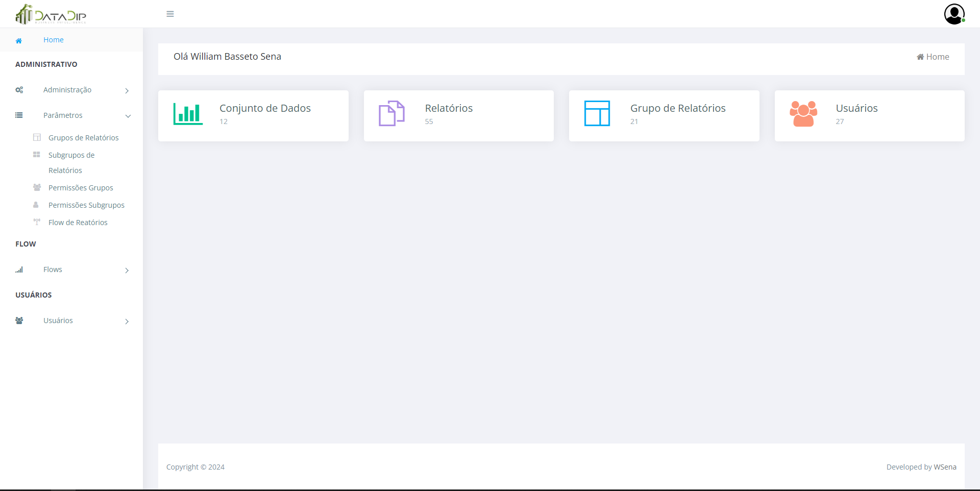Screen dimensions: 980x491
Task: Click the Flows signal bars icon
Action: click(19, 269)
